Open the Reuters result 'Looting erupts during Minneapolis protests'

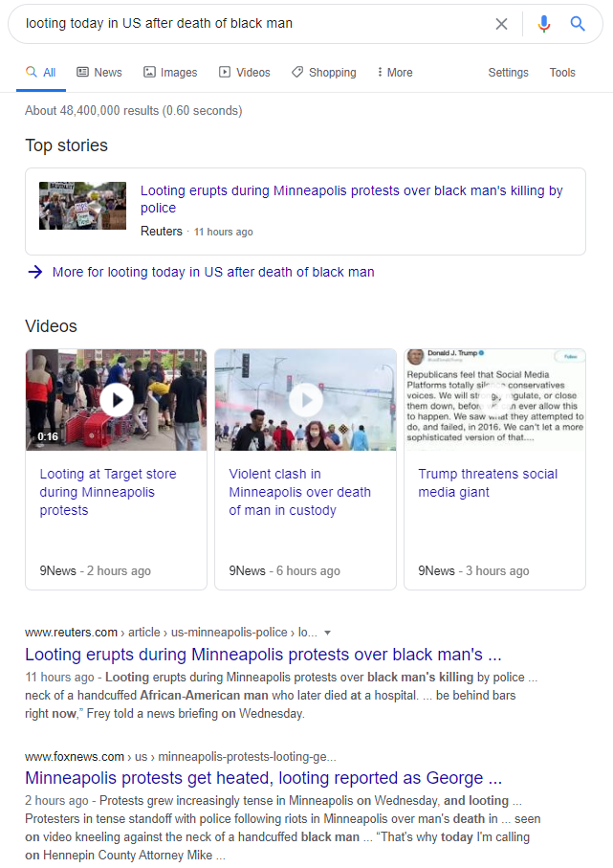point(263,655)
